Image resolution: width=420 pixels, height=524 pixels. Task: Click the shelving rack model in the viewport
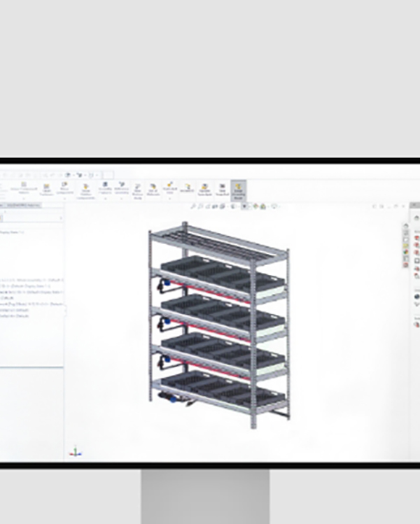coord(217,322)
